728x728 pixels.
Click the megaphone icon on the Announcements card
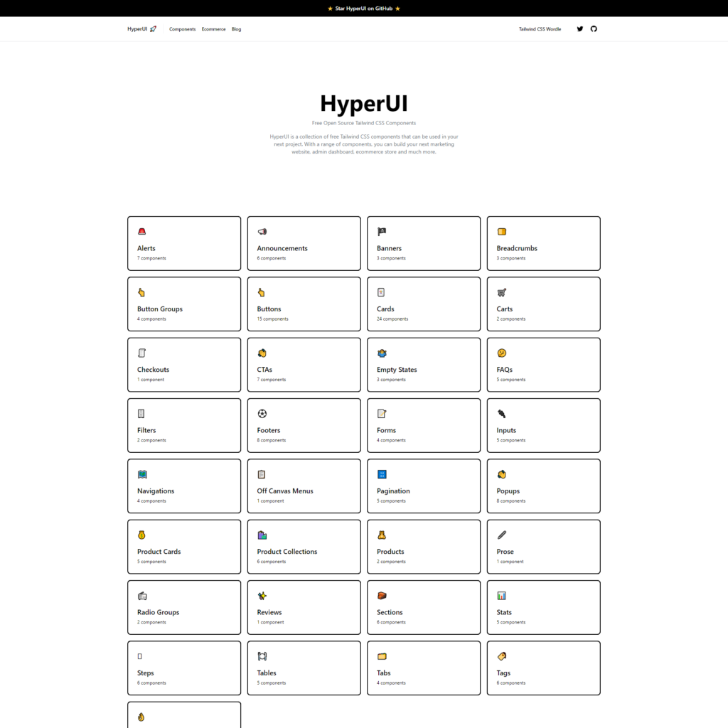[262, 231]
